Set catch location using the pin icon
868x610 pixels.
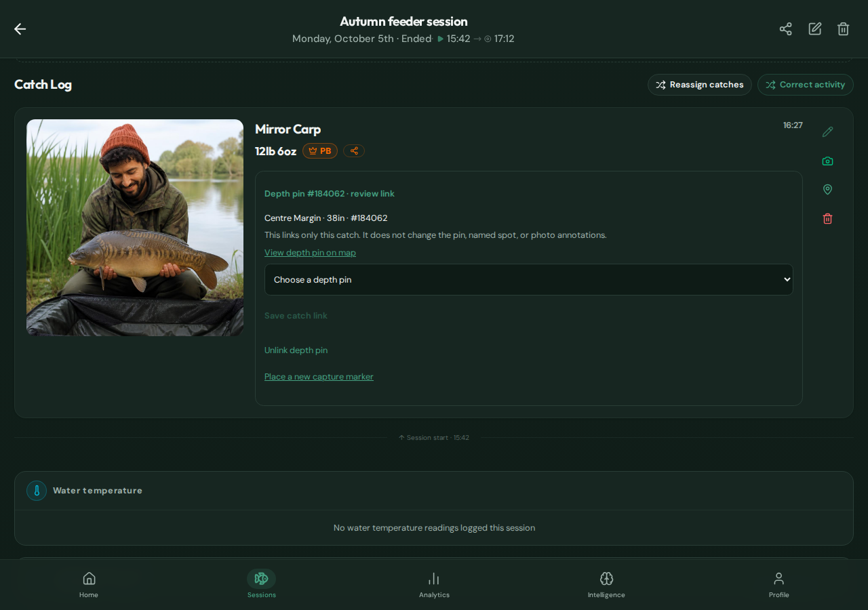click(x=827, y=190)
